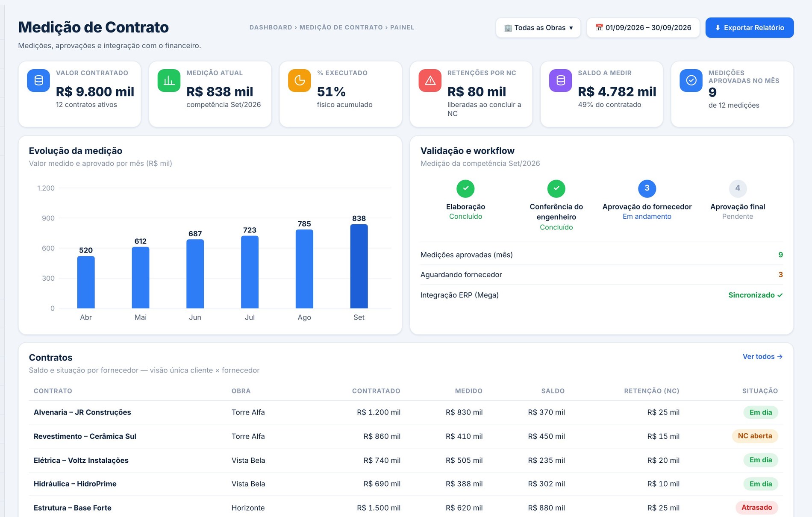Click the Aguardando fornecedor row
812x517 pixels.
click(602, 275)
